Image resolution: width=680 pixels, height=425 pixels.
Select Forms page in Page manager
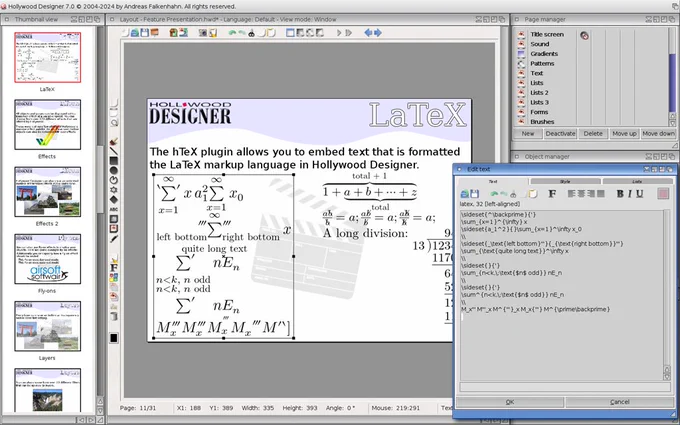[x=539, y=112]
